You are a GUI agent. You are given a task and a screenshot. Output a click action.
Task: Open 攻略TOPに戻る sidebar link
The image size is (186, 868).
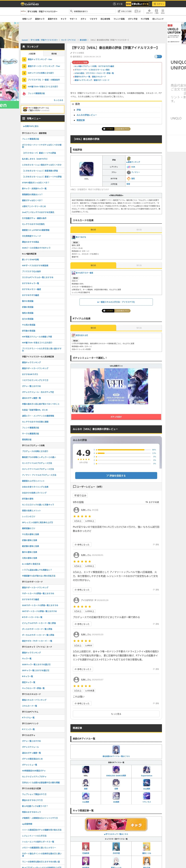31,126
